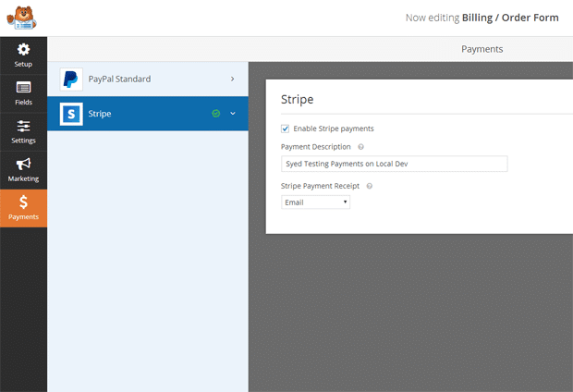Click the Stripe settings heading
The image size is (573, 392).
(297, 100)
